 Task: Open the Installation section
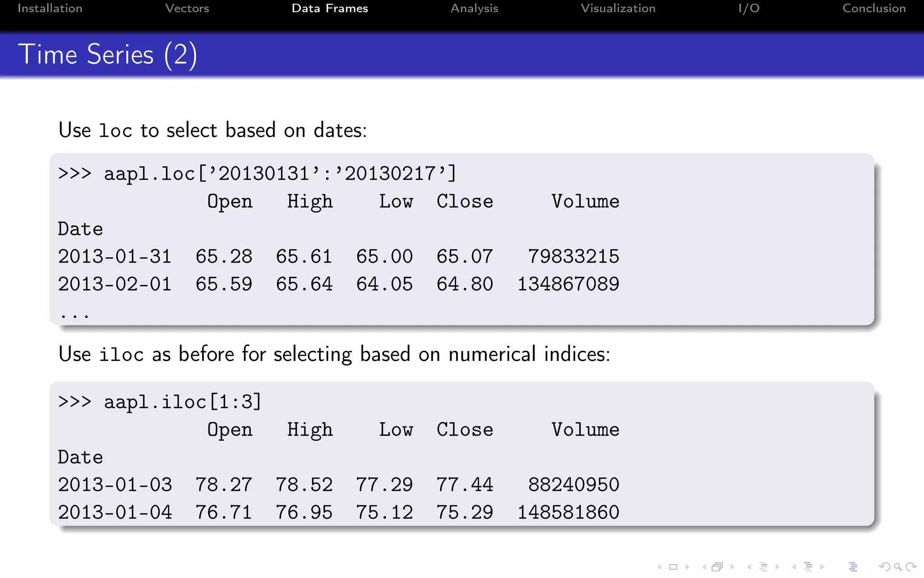[50, 8]
